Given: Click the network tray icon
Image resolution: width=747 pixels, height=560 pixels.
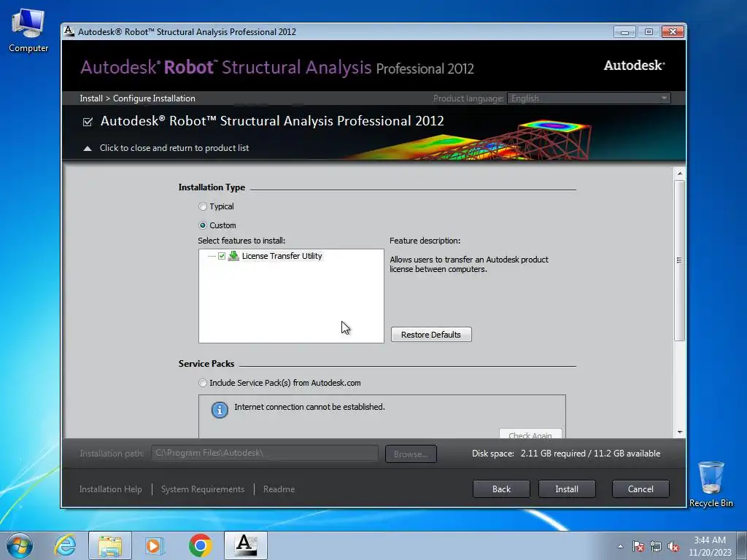Looking at the screenshot, I should click(656, 546).
